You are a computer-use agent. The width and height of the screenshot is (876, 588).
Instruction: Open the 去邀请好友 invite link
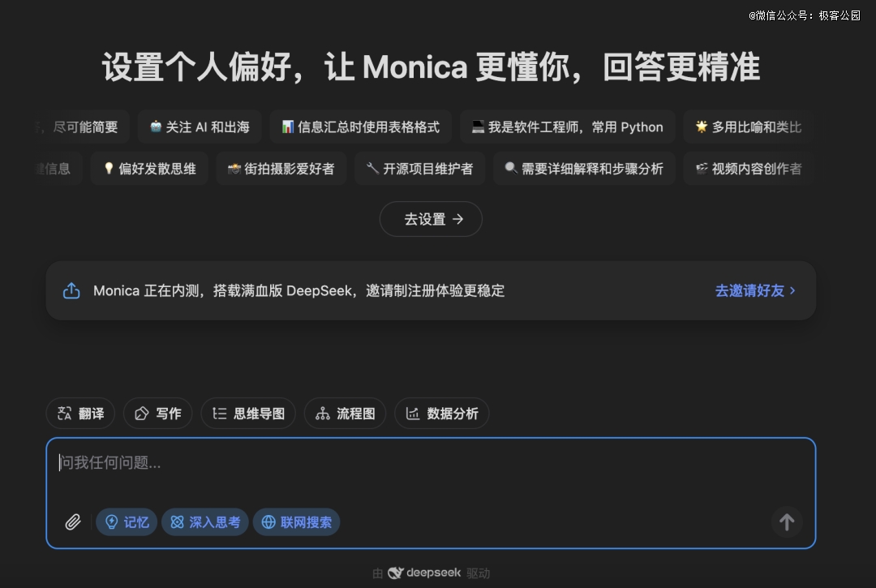pos(755,290)
